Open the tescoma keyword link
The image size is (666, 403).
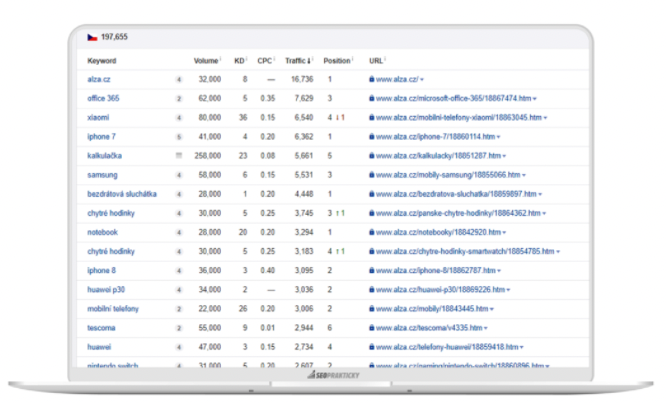[x=101, y=328]
